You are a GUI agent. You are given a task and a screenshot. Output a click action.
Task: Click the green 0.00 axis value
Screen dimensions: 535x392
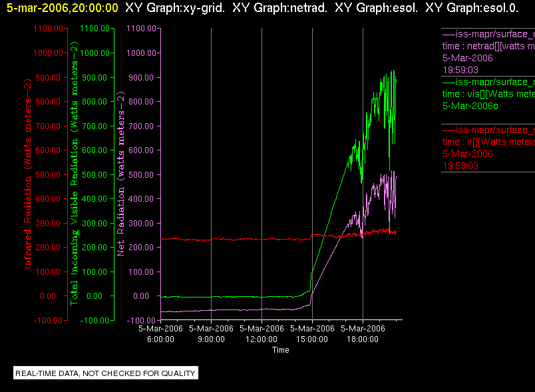coord(94,295)
